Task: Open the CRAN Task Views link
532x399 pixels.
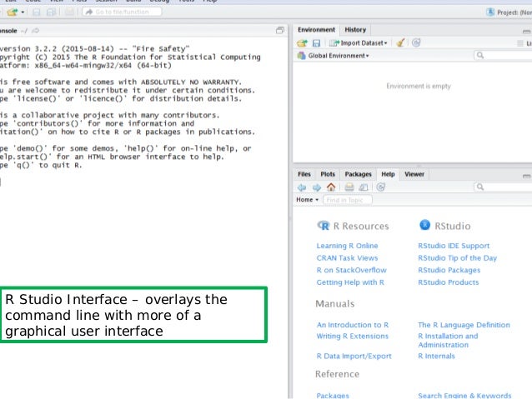Action: tap(347, 258)
